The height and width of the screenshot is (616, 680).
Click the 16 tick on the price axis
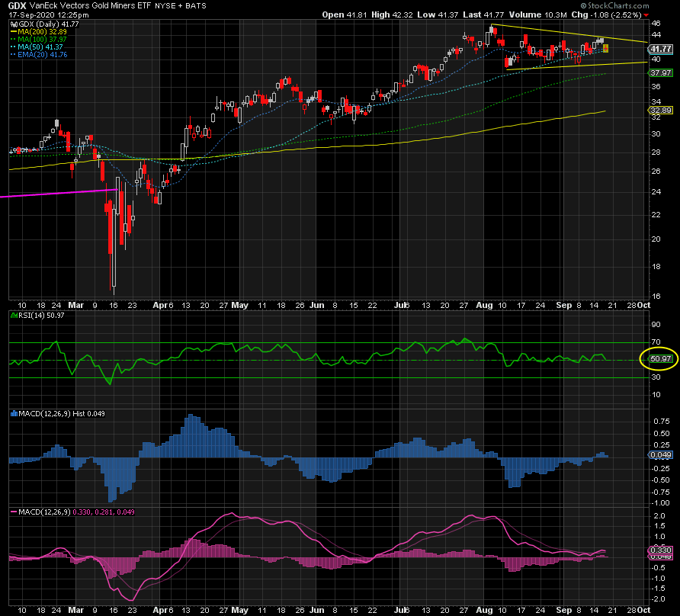click(x=656, y=297)
